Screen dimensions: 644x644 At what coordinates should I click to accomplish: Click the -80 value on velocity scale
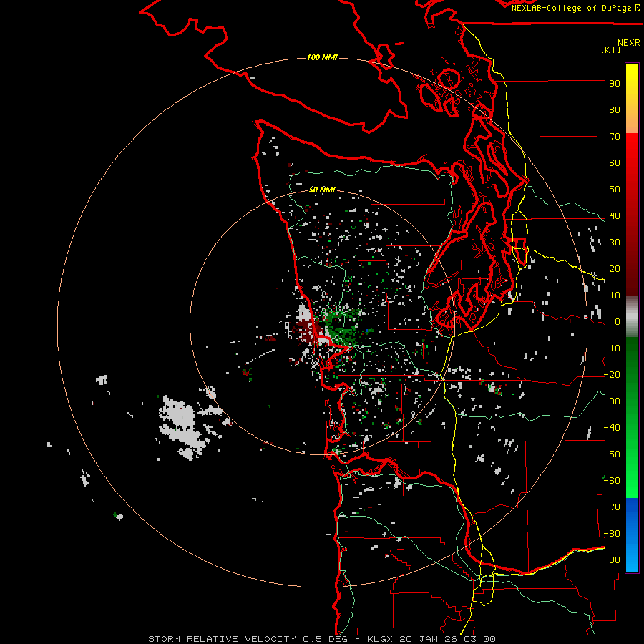pyautogui.click(x=612, y=534)
